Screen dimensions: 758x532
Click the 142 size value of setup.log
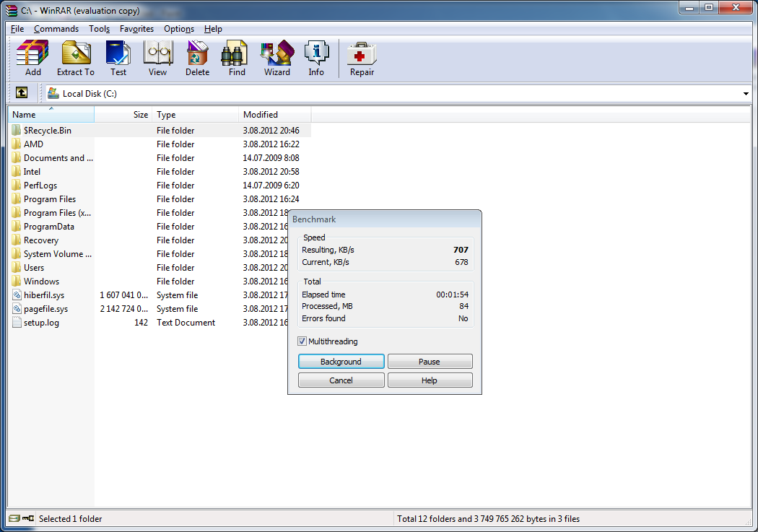pyautogui.click(x=141, y=322)
